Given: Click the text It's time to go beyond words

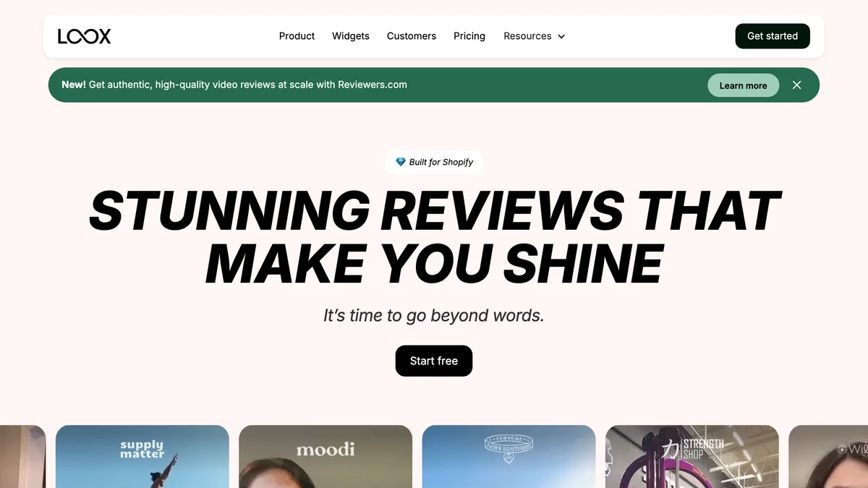Looking at the screenshot, I should tap(434, 316).
